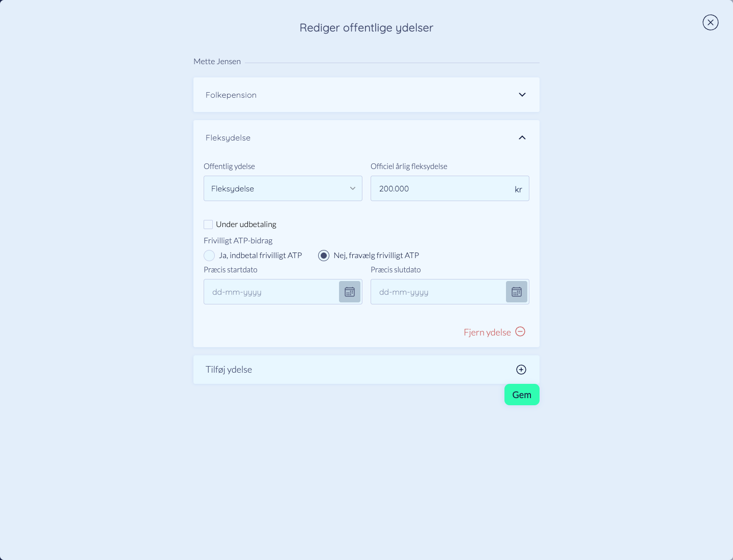The image size is (733, 560).
Task: Open the Præcis startdato calendar picker
Action: coord(350,292)
